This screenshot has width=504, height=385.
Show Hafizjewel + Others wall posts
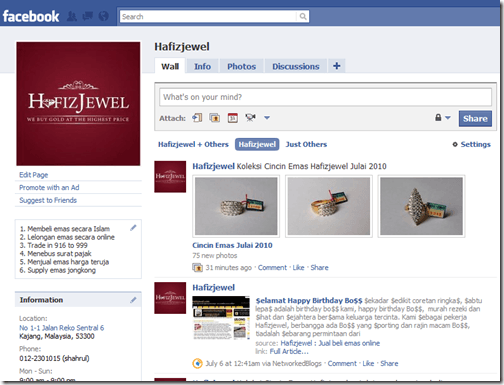coord(193,144)
